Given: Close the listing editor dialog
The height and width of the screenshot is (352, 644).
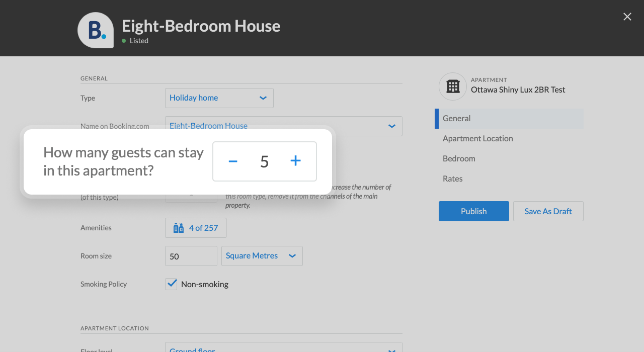Looking at the screenshot, I should (627, 17).
